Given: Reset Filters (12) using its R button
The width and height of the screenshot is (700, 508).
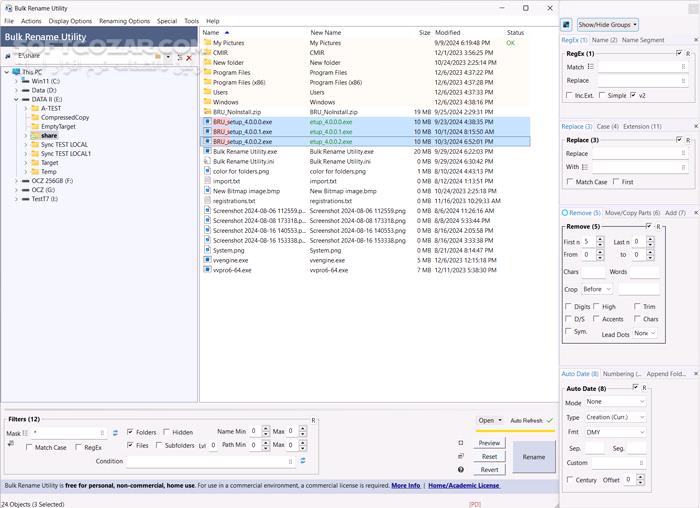Looking at the screenshot, I should pyautogui.click(x=313, y=421).
